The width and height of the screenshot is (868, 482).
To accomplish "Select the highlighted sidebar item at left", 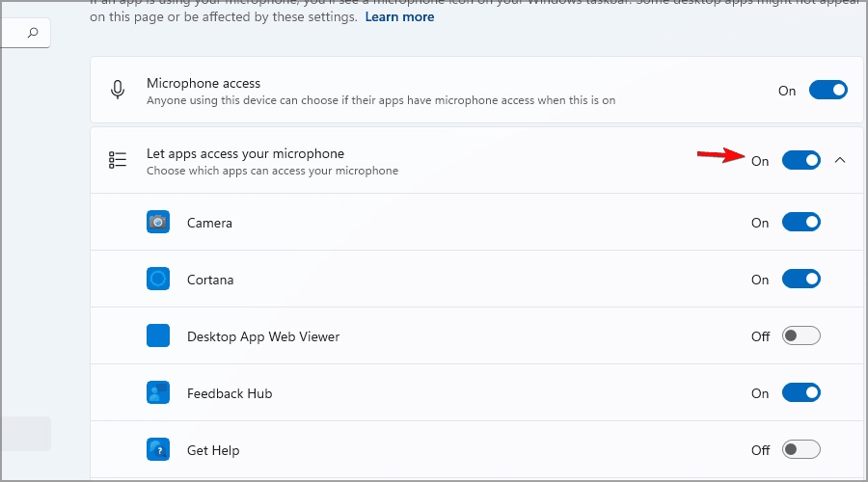I will (25, 434).
